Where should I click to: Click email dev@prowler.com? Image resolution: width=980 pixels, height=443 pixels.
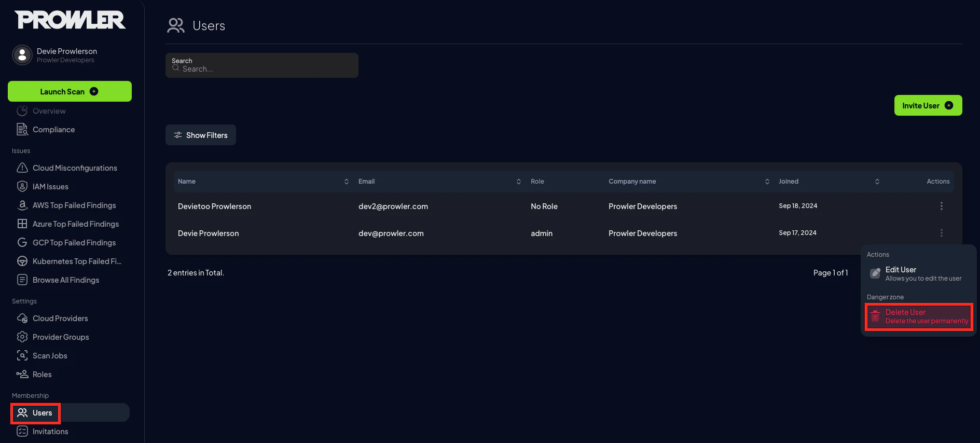click(x=391, y=233)
